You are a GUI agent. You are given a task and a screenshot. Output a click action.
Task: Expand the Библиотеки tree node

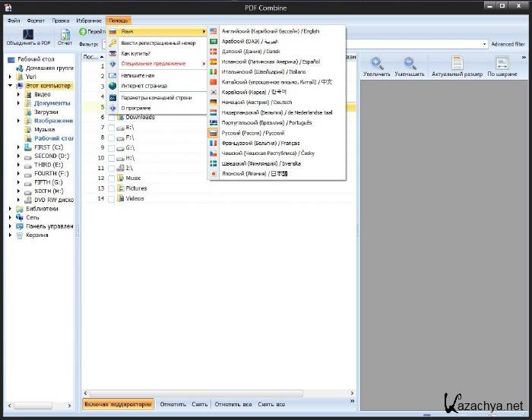pos(10,208)
